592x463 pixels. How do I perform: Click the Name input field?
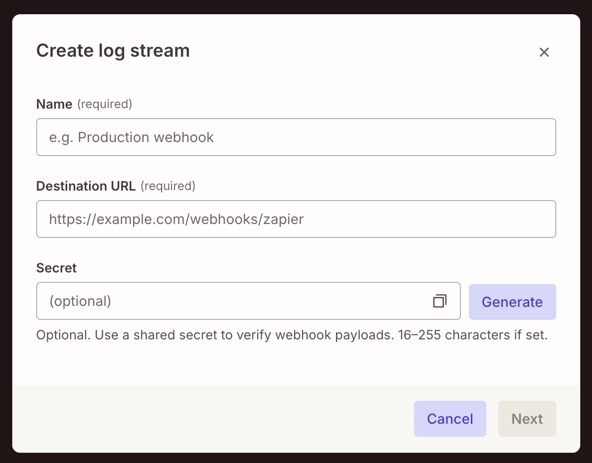[x=296, y=137]
